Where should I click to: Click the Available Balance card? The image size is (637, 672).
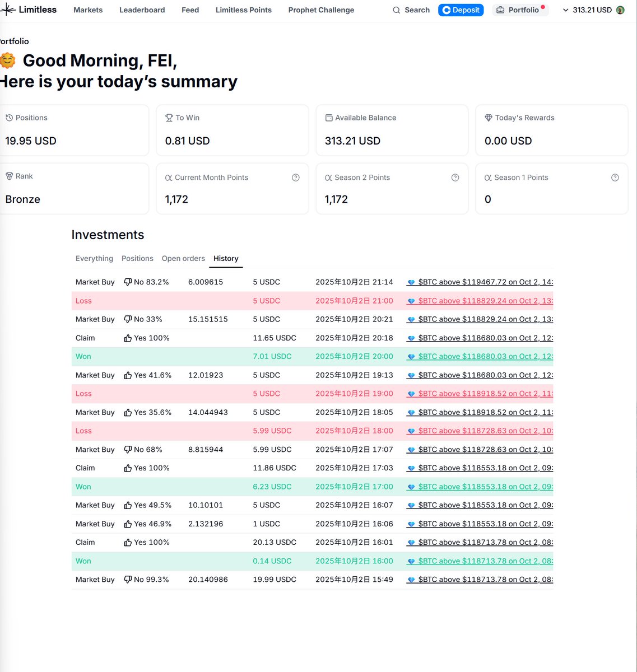[x=392, y=130]
